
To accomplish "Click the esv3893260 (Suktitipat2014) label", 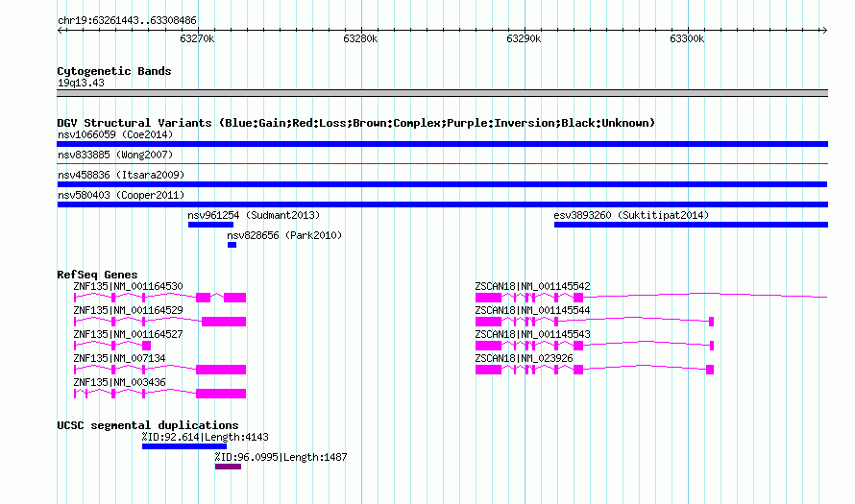I will pyautogui.click(x=631, y=215).
